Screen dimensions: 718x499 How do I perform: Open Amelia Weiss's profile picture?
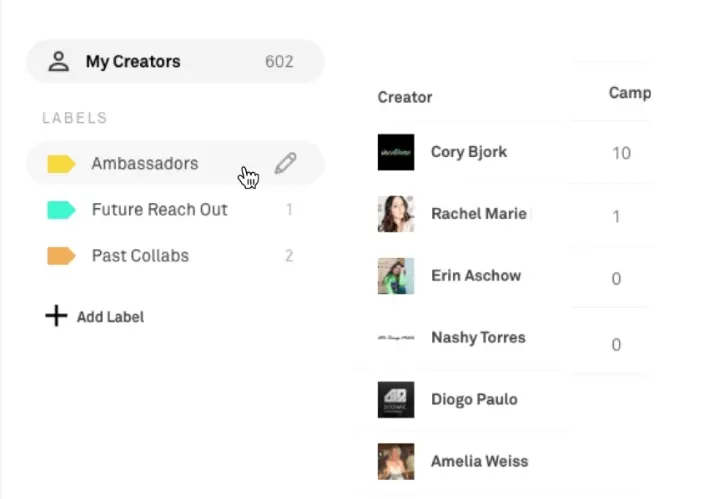(x=396, y=461)
